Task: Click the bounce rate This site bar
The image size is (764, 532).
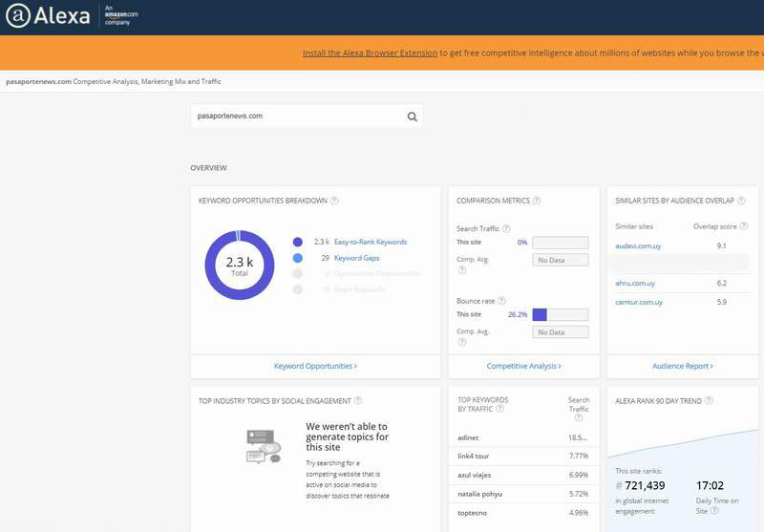Action: click(x=561, y=315)
